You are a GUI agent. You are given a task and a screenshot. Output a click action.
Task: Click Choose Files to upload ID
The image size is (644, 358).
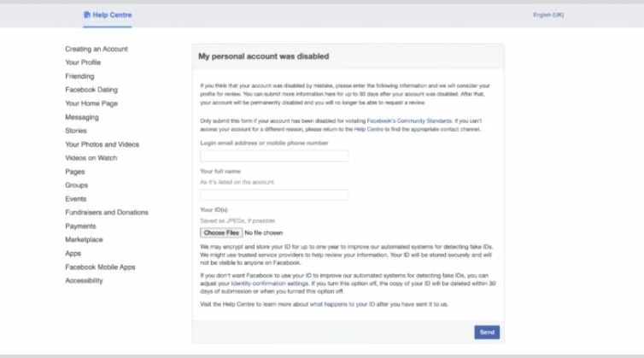[221, 232]
